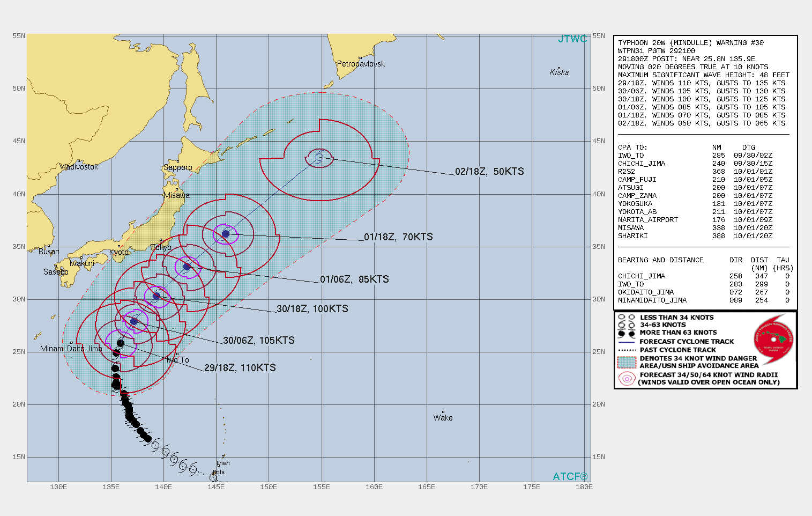The image size is (812, 516).
Task: Click the '02/18Z, 50KTS' forecast label
Action: (x=489, y=172)
